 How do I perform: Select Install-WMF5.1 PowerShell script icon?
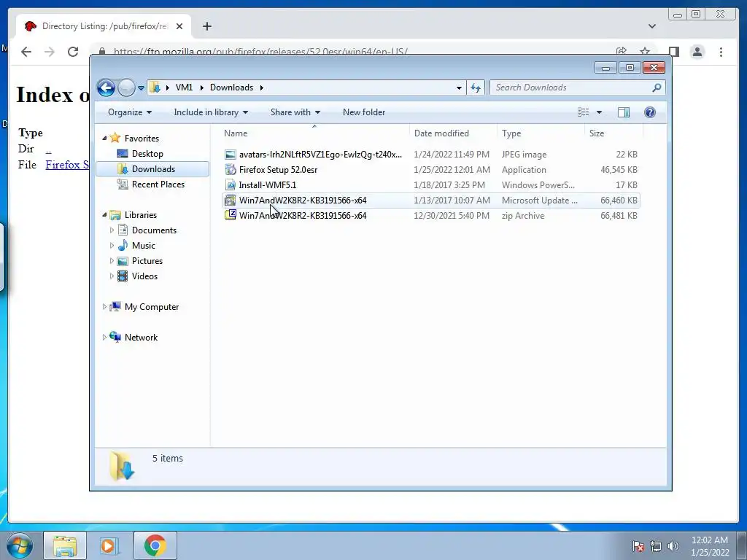[231, 185]
